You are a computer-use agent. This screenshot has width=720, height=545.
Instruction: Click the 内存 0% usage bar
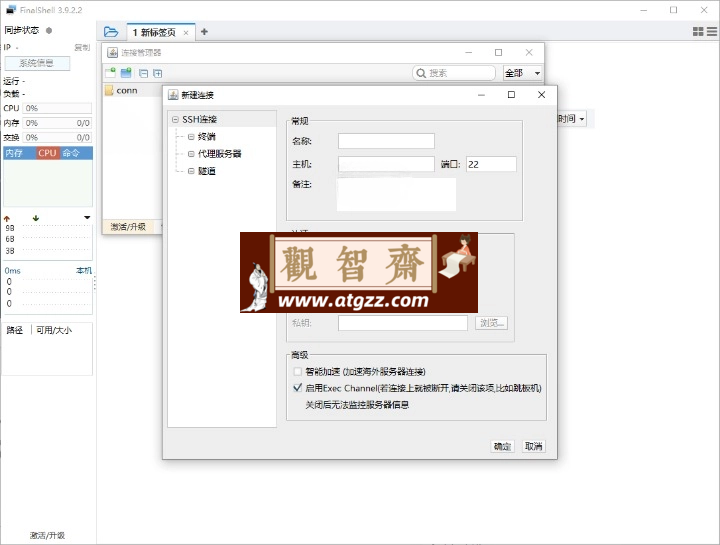click(57, 123)
